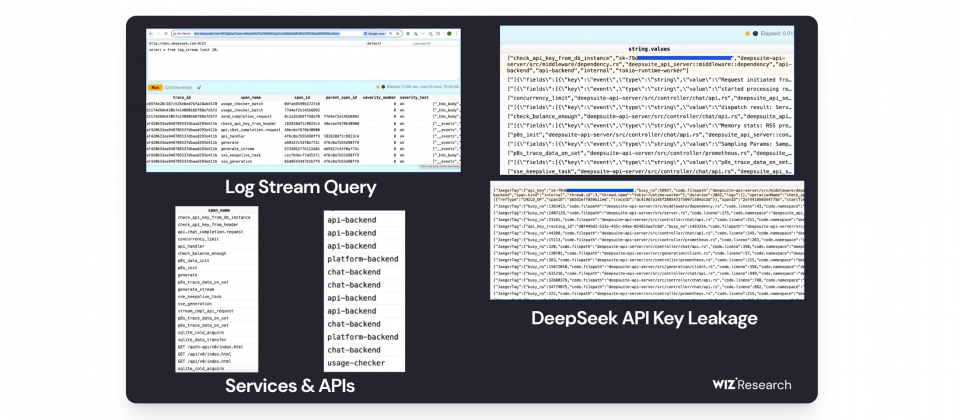Click browser forward arrow in Log Stream screenshot

click(x=159, y=34)
